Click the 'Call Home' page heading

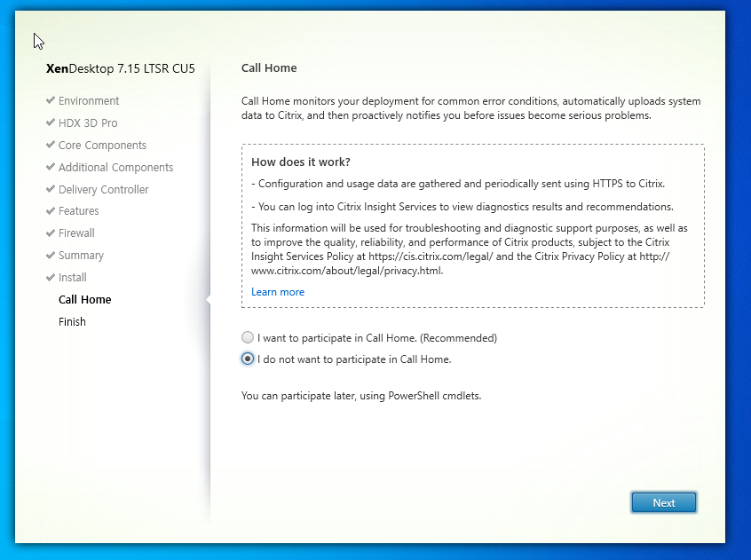click(x=269, y=68)
